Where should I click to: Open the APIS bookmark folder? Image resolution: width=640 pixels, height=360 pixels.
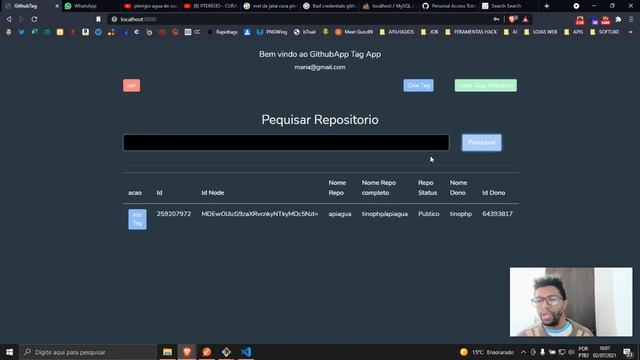(x=573, y=32)
